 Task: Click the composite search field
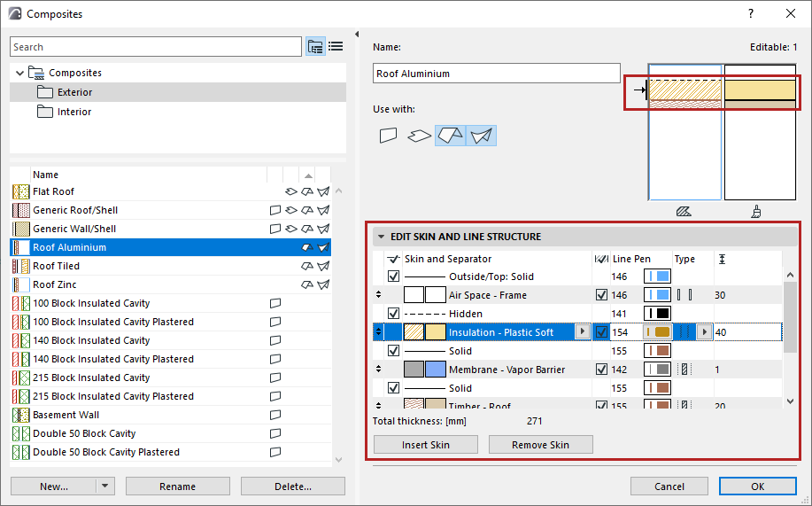(156, 47)
